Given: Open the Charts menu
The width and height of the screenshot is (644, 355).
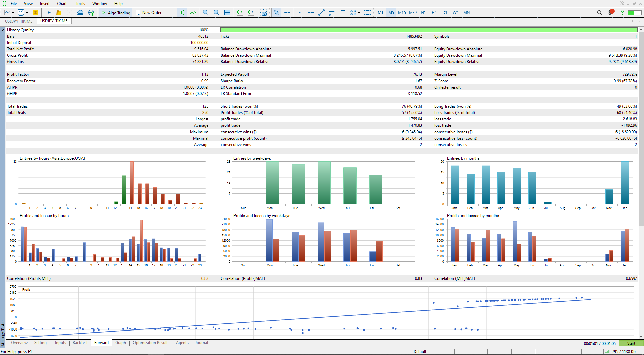Looking at the screenshot, I should click(x=63, y=4).
